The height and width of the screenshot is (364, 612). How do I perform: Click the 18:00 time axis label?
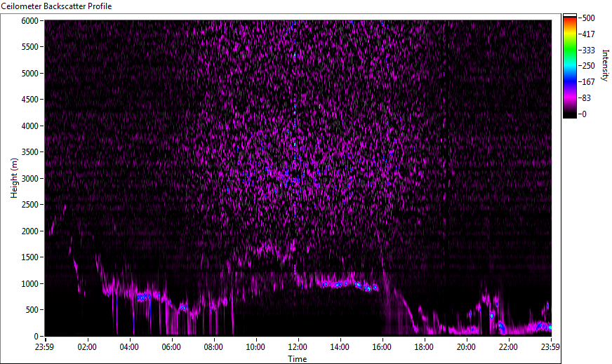[x=424, y=347]
